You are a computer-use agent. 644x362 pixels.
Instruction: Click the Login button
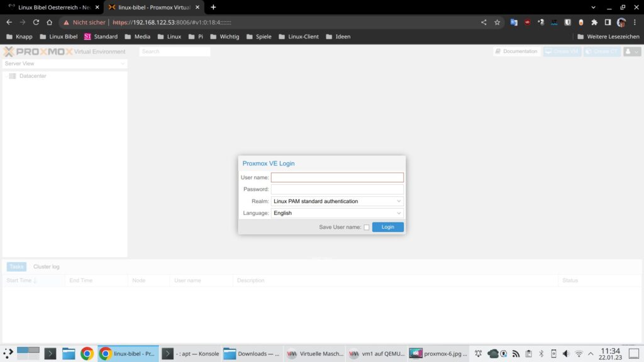pos(387,227)
